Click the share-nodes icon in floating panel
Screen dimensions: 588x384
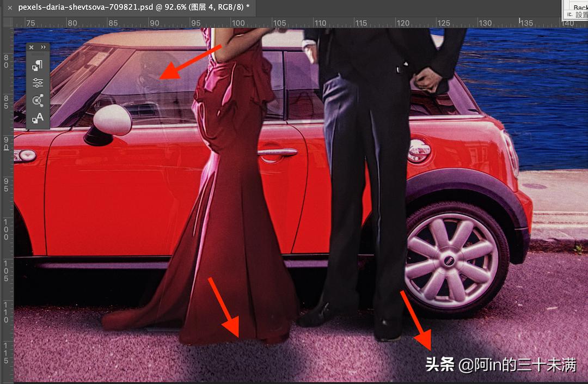pos(38,100)
